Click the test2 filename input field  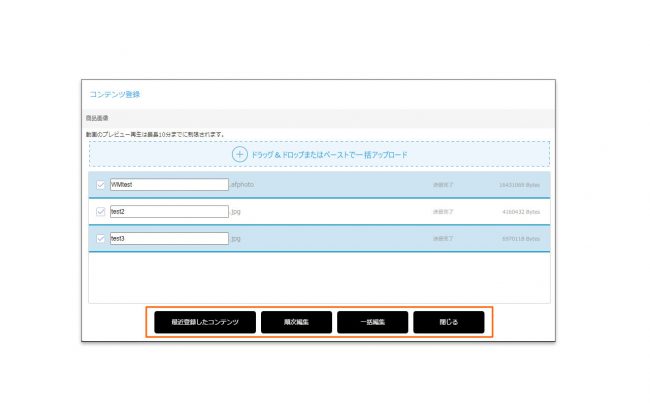pyautogui.click(x=169, y=212)
